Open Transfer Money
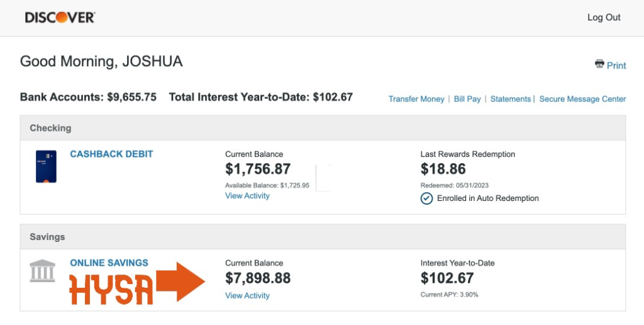 [x=416, y=99]
